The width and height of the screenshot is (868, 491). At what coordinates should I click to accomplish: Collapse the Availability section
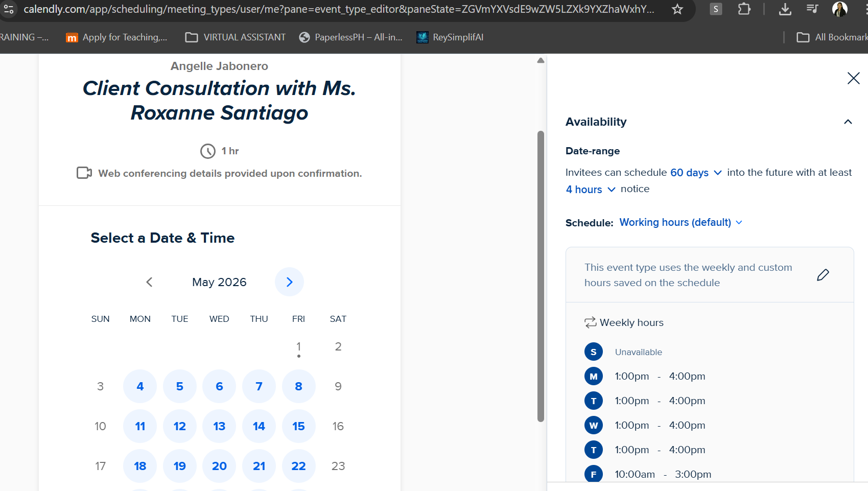(x=848, y=122)
